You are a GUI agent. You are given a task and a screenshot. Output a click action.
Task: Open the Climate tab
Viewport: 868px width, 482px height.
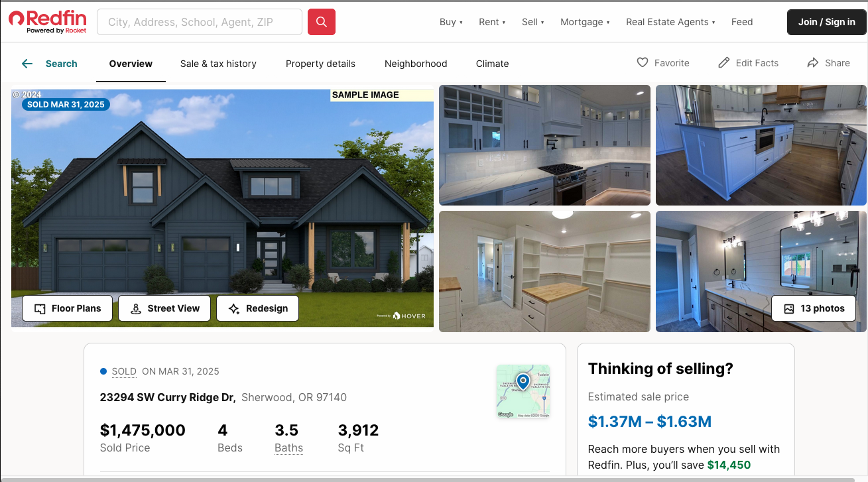[x=492, y=64]
